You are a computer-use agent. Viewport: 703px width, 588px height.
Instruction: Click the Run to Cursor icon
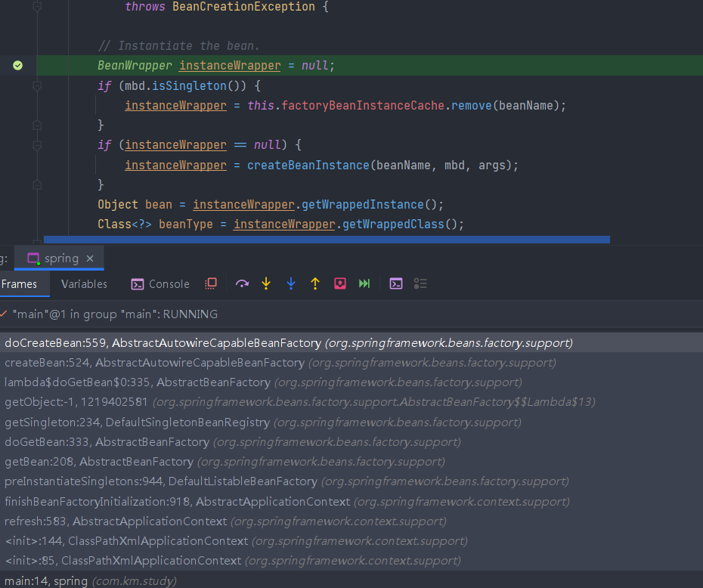tap(364, 283)
